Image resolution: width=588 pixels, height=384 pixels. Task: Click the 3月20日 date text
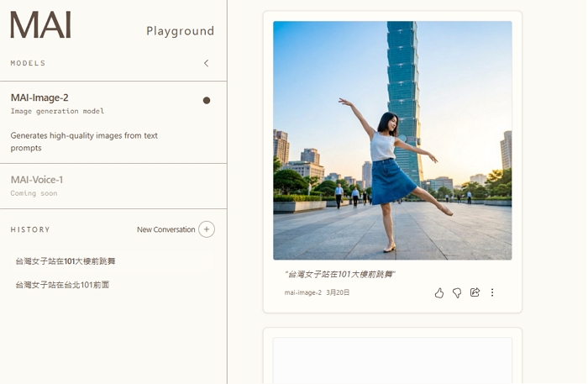(x=338, y=292)
